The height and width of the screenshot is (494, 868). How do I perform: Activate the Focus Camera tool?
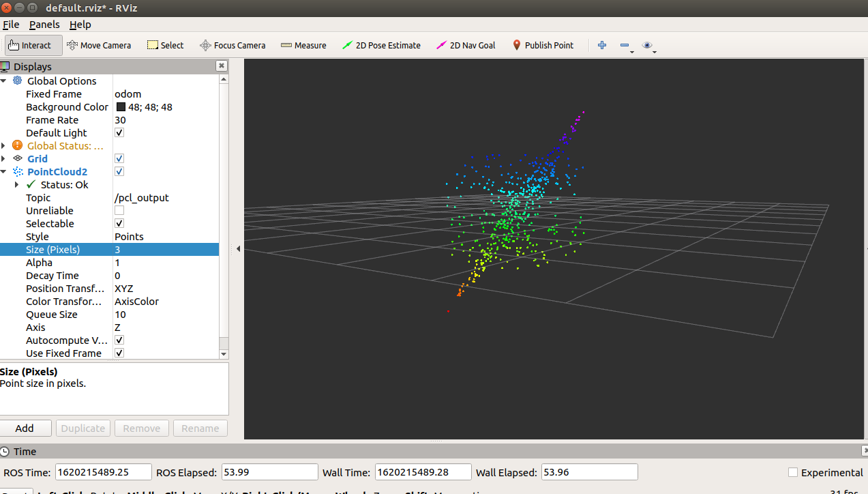[x=233, y=46]
